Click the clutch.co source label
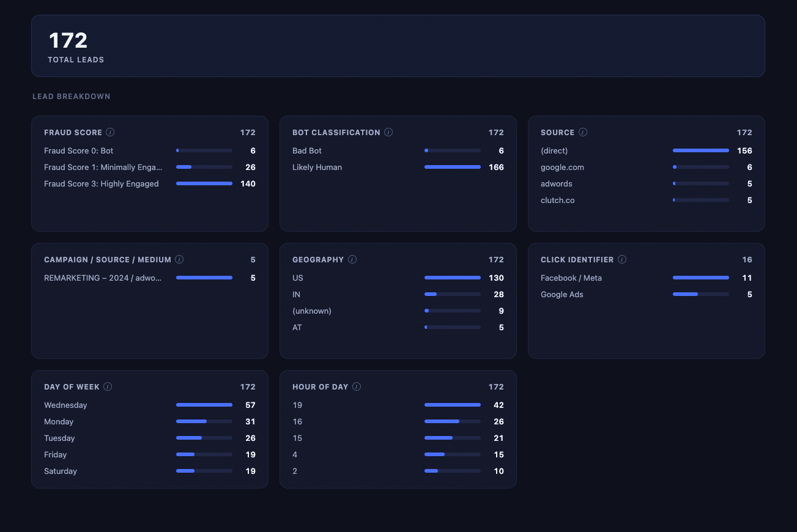797x532 pixels. (558, 200)
